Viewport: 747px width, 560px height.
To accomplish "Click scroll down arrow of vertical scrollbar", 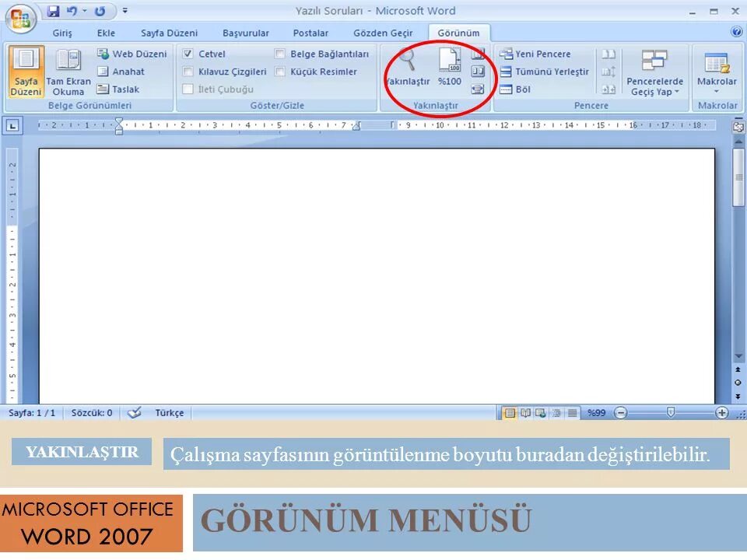I will tap(738, 356).
